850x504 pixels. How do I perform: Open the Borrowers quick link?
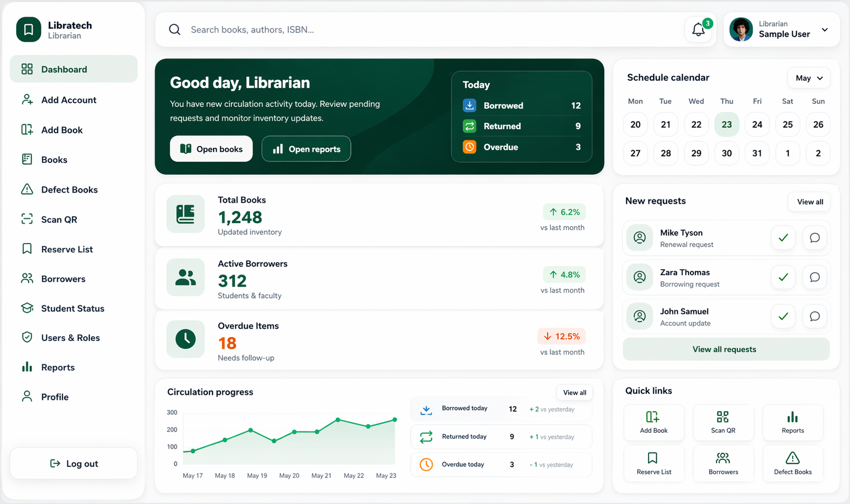click(723, 463)
